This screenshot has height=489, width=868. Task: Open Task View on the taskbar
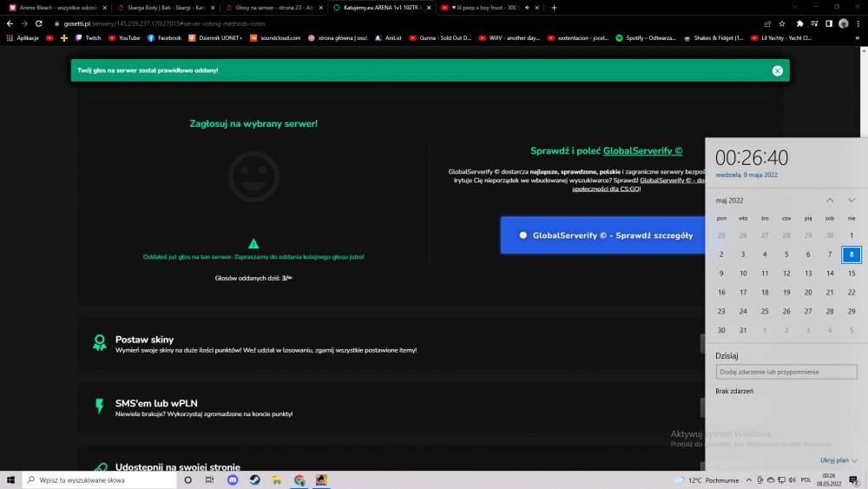[209, 480]
